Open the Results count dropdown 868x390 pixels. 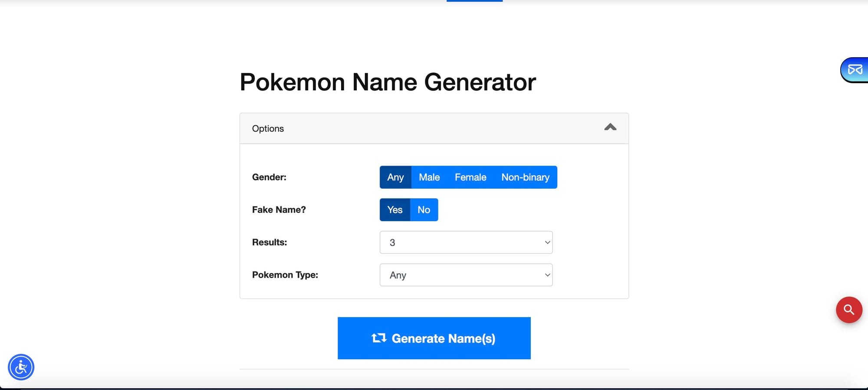[x=466, y=242]
